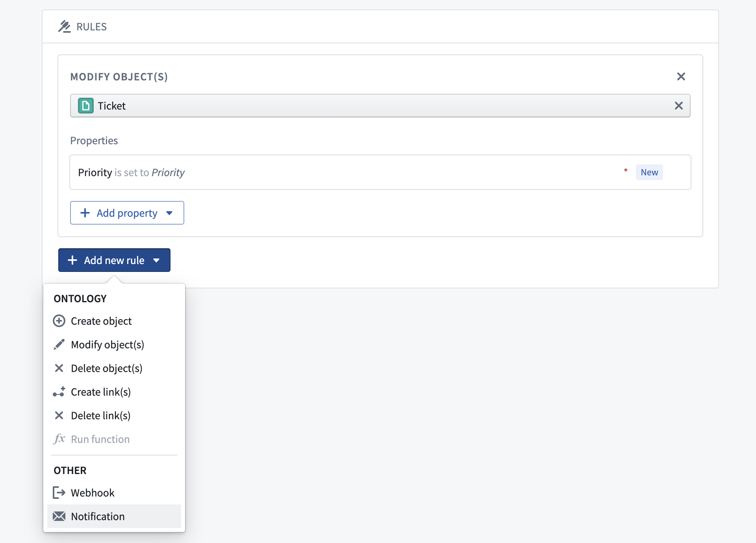Click the MODIFY OBJECT(S) heading

point(119,77)
